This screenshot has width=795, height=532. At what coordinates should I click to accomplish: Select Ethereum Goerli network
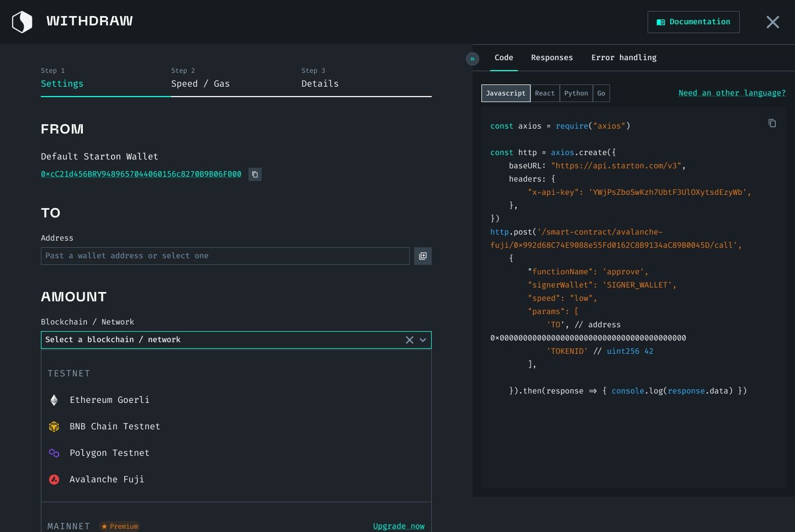click(x=236, y=400)
